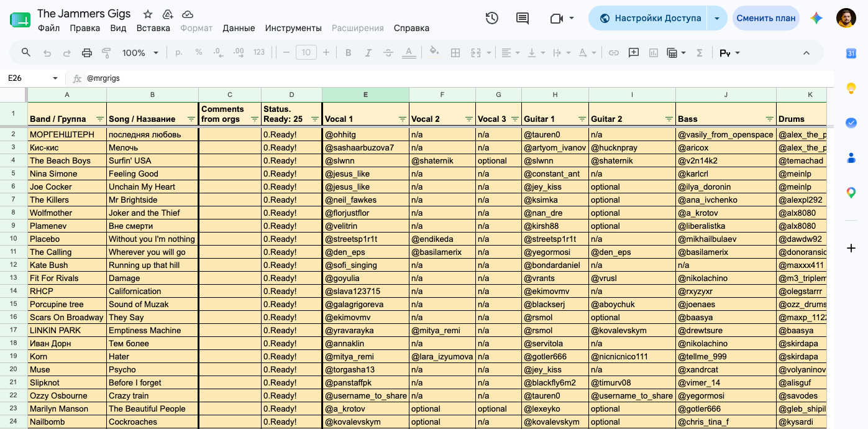Click the insert link icon
The width and height of the screenshot is (868, 429).
614,53
